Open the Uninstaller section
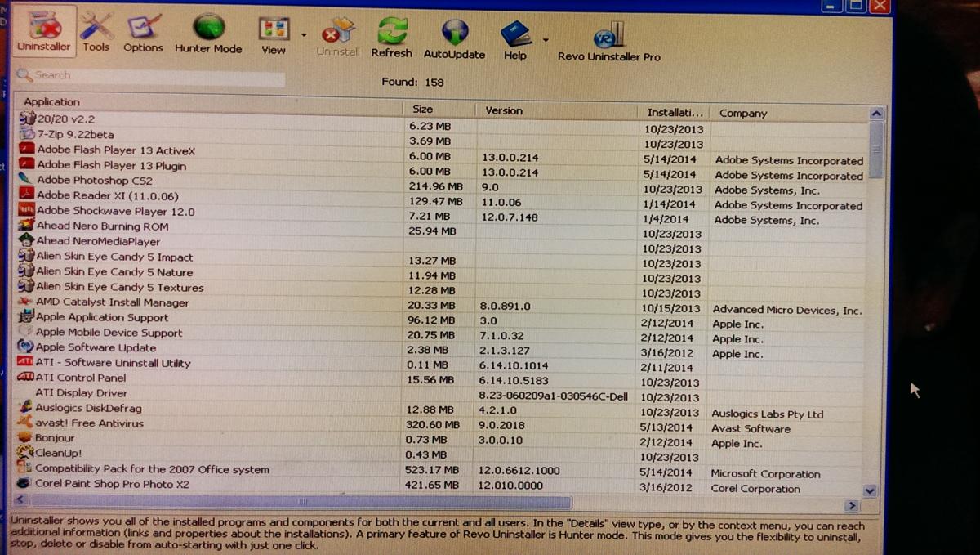This screenshot has width=980, height=555. [x=43, y=31]
